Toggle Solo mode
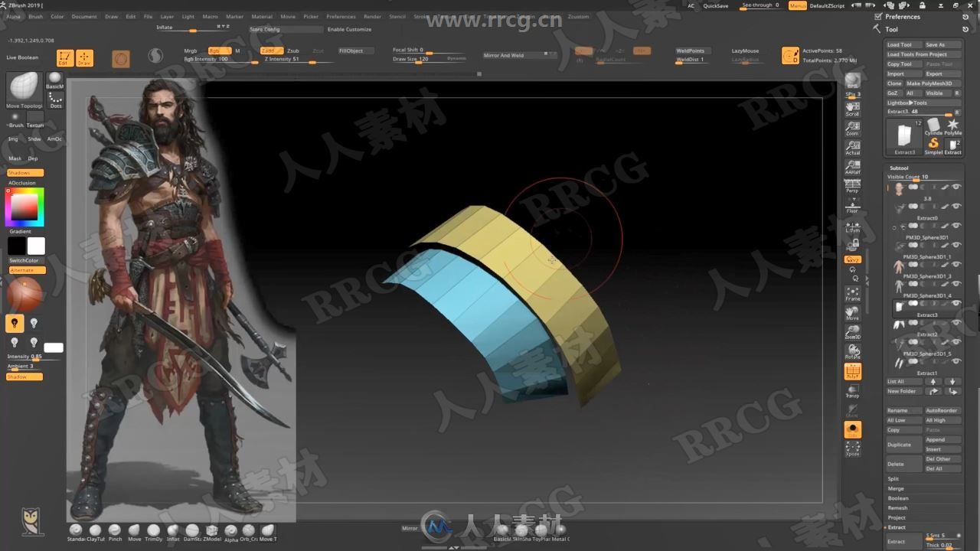Screen dimensions: 980x551 (x=852, y=429)
